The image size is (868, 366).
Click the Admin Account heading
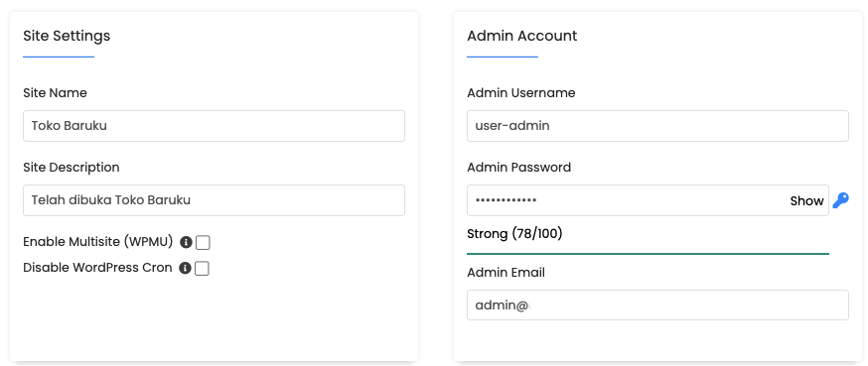[522, 36]
